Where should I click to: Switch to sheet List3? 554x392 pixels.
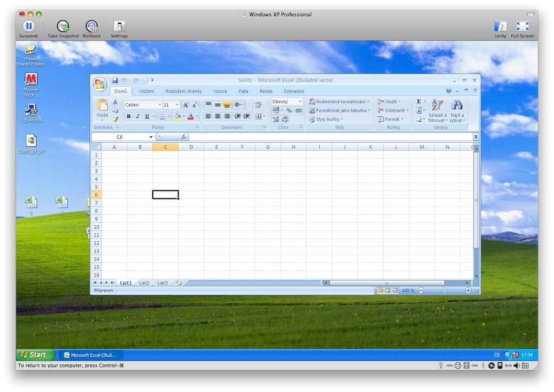(162, 283)
